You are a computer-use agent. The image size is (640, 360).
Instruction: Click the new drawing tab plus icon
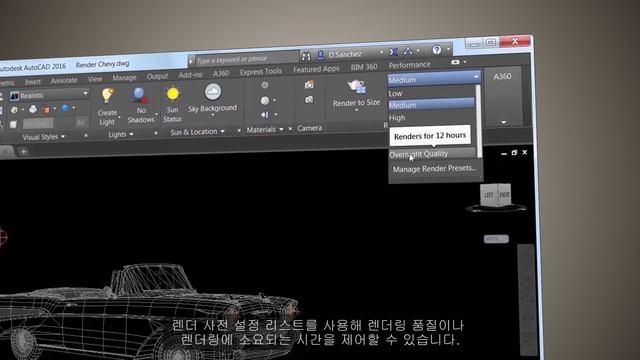click(x=23, y=152)
